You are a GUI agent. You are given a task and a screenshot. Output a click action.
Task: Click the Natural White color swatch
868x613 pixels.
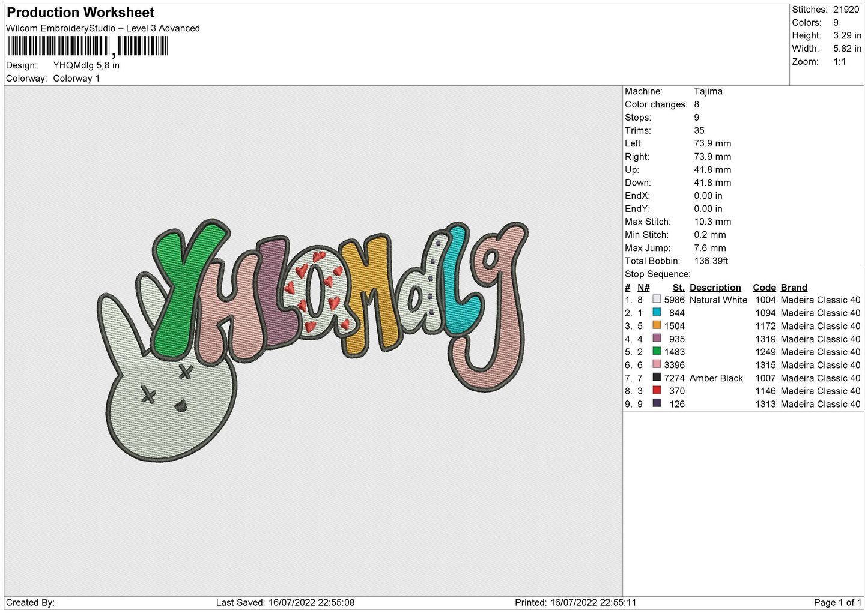(657, 299)
